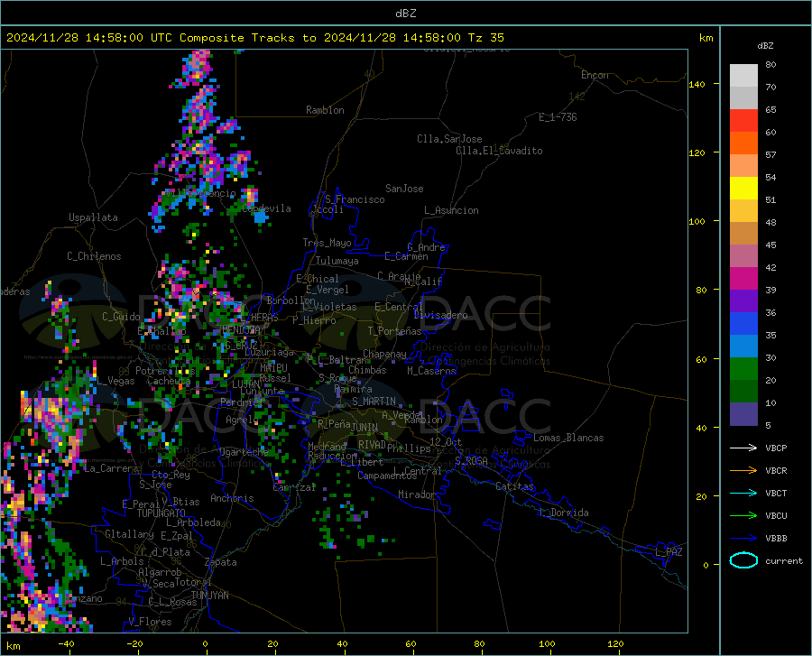Click the 'M_Caseros' map label

[x=431, y=371]
